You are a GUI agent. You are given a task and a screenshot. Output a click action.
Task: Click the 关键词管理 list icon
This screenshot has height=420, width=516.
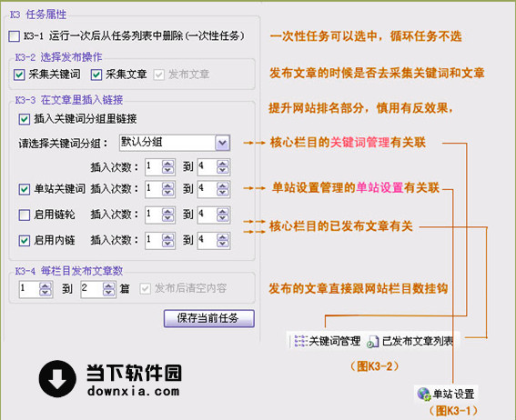301,341
